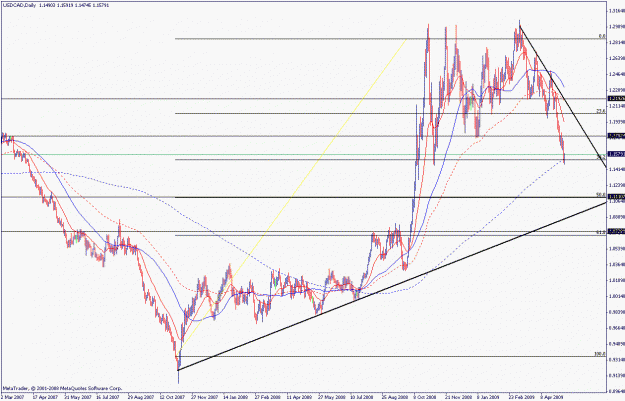Click the USDCAD,Daily chart title

[19, 6]
